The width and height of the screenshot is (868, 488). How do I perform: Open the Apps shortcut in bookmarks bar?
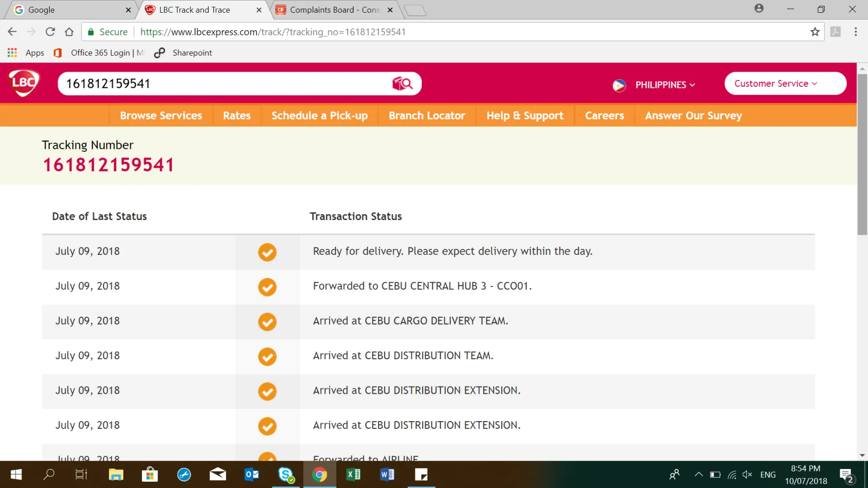[x=26, y=53]
